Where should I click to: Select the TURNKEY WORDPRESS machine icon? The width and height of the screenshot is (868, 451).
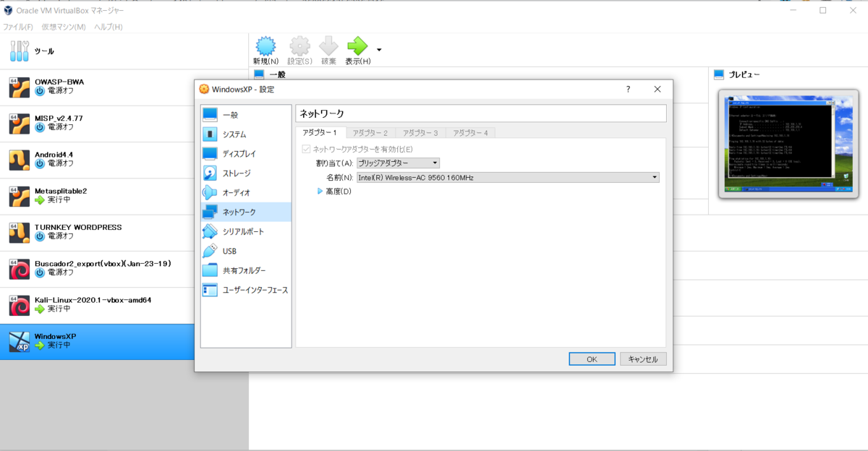tap(19, 233)
